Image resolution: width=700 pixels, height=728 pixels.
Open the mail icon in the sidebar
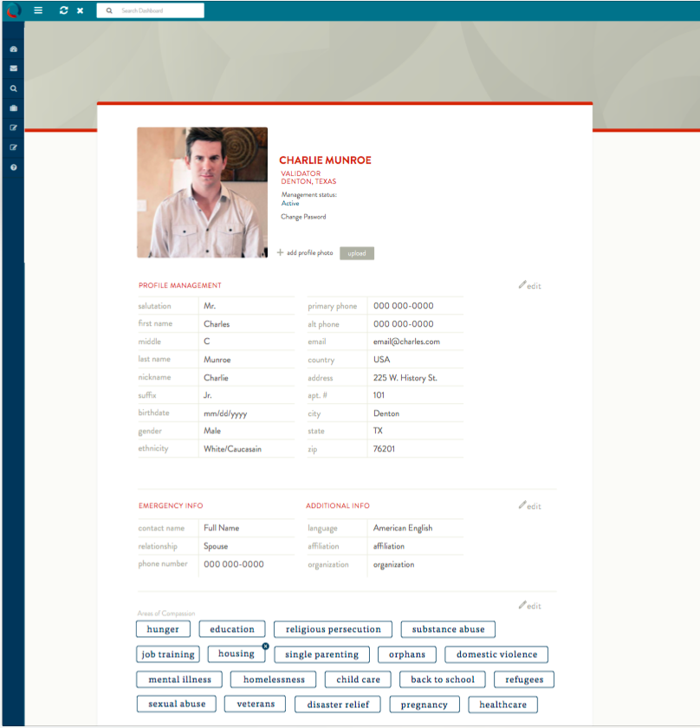click(x=14, y=68)
